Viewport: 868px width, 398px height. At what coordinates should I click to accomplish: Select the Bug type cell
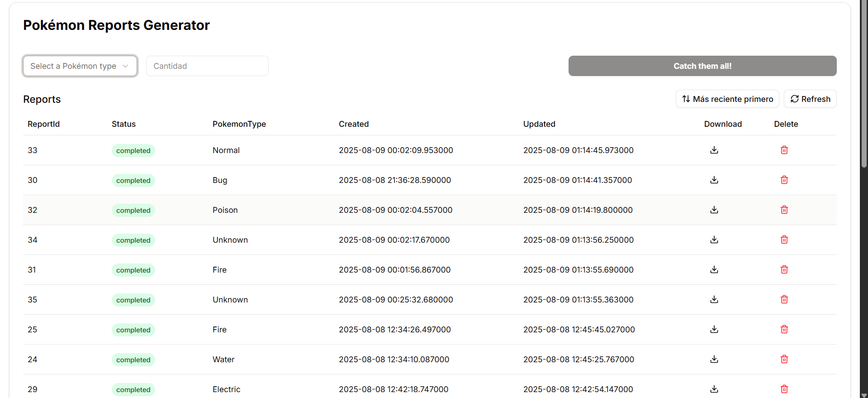tap(220, 180)
